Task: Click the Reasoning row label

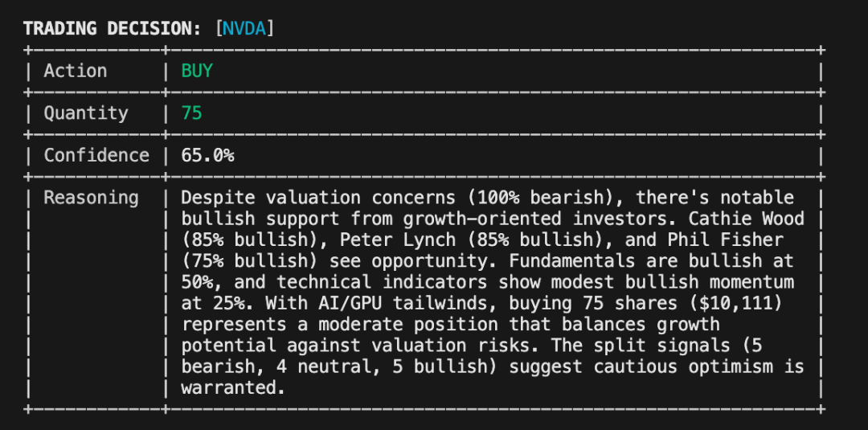Action: pyautogui.click(x=92, y=198)
